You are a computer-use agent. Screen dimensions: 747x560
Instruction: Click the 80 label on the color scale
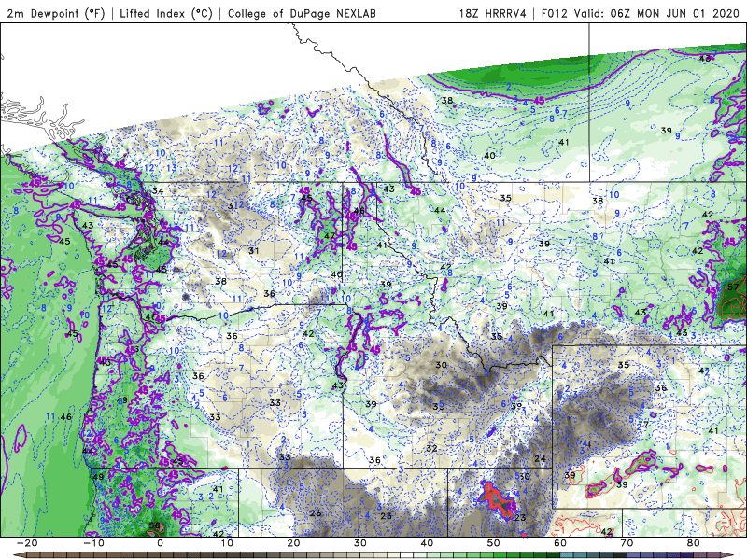click(x=694, y=543)
